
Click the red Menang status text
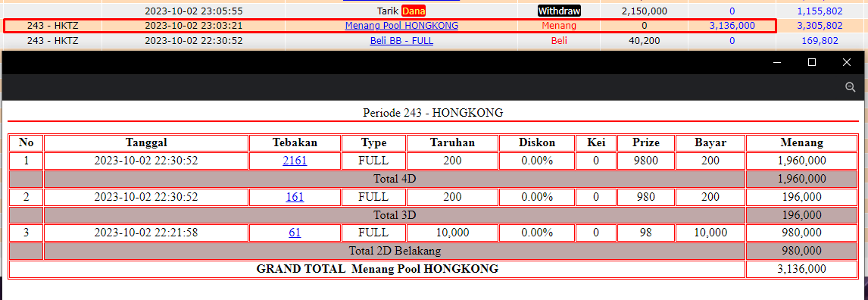tap(559, 26)
